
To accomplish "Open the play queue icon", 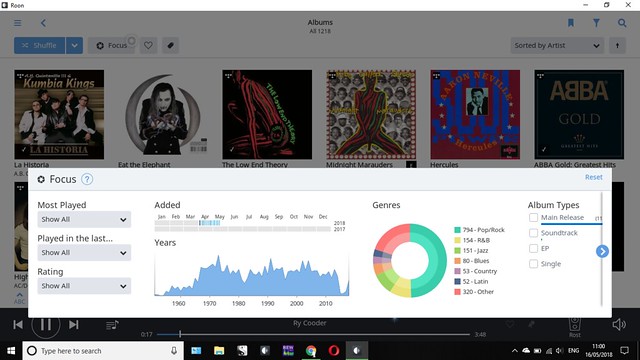I will [x=112, y=325].
